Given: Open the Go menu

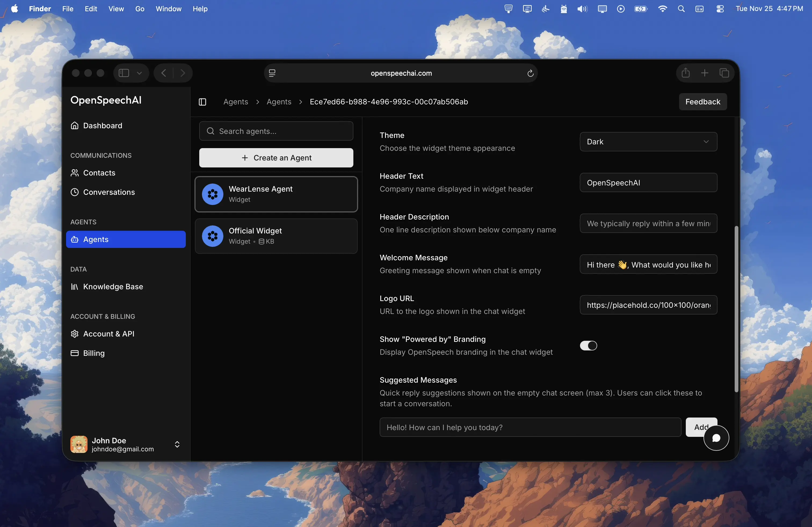Looking at the screenshot, I should tap(140, 9).
